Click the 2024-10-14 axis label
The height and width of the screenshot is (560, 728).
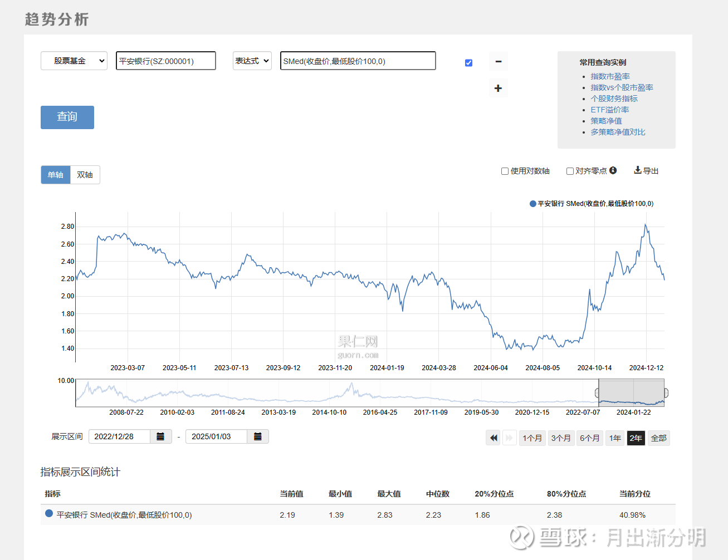click(594, 368)
